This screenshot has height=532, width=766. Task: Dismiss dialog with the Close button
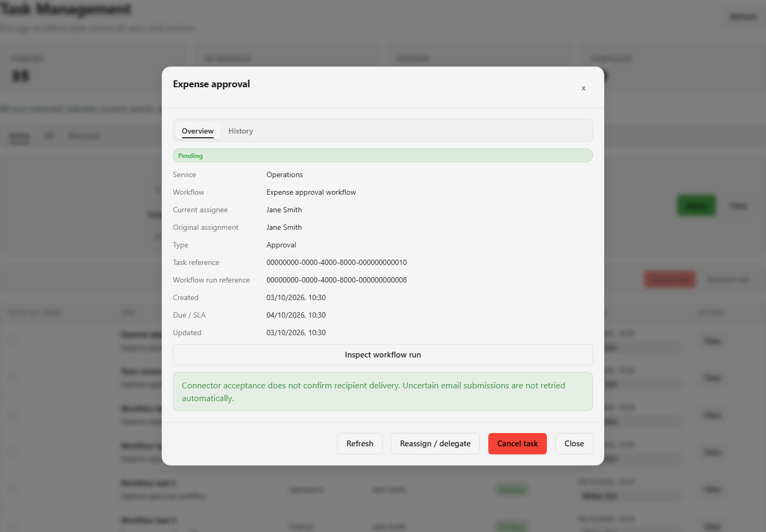point(574,444)
